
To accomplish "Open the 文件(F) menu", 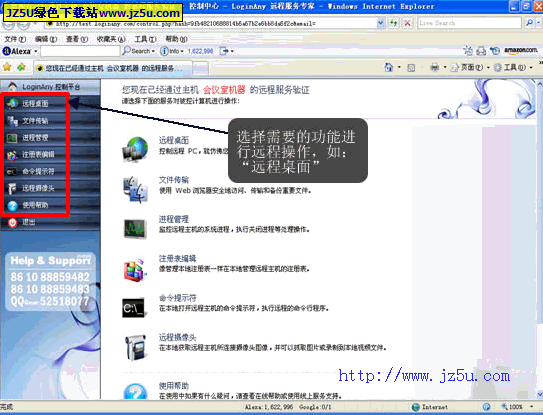I will 15,39.
